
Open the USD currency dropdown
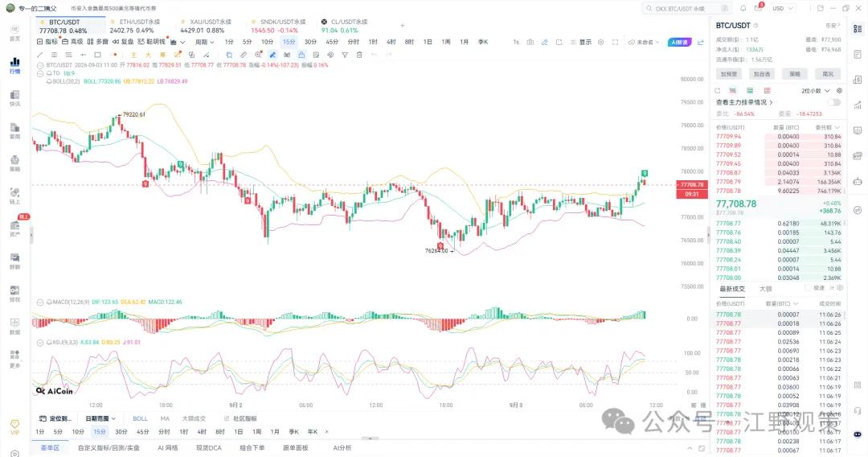pos(784,8)
